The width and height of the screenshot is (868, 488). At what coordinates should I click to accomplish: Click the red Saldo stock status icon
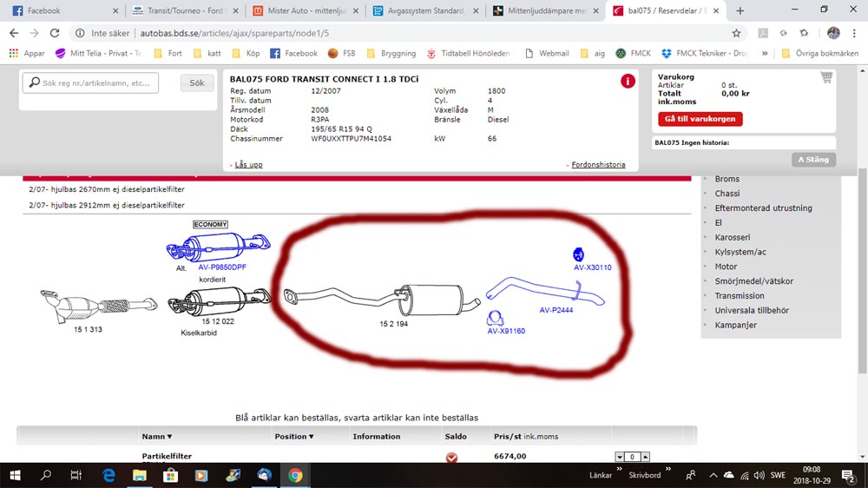[451, 458]
